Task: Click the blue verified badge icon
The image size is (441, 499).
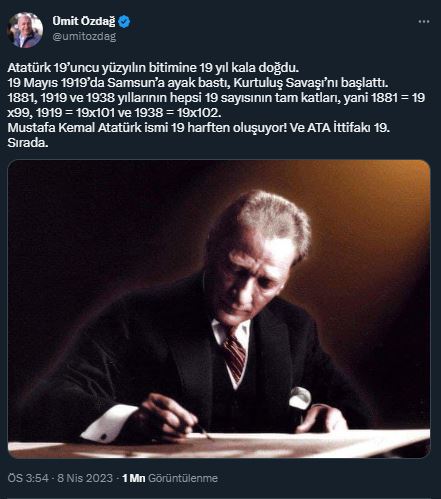Action: pyautogui.click(x=124, y=22)
